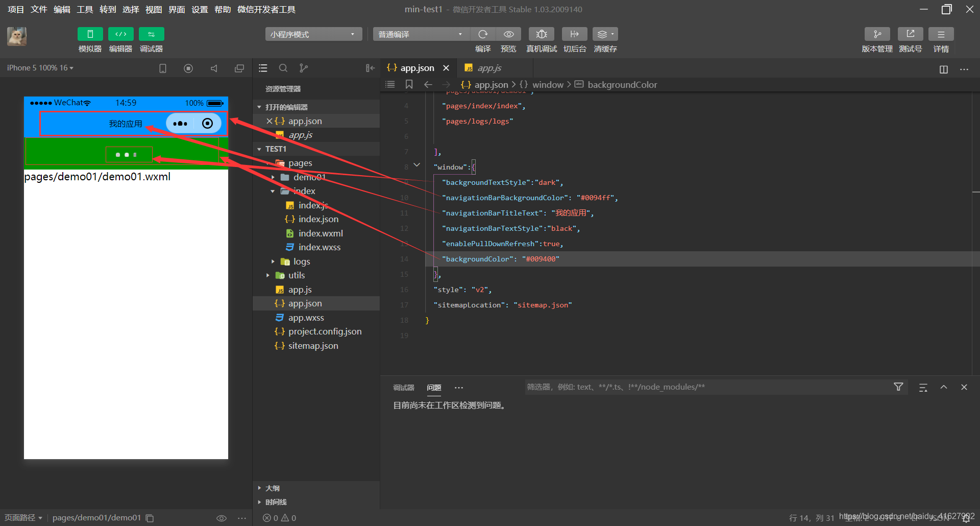
Task: Click the window breadcrumb item
Action: coord(548,85)
